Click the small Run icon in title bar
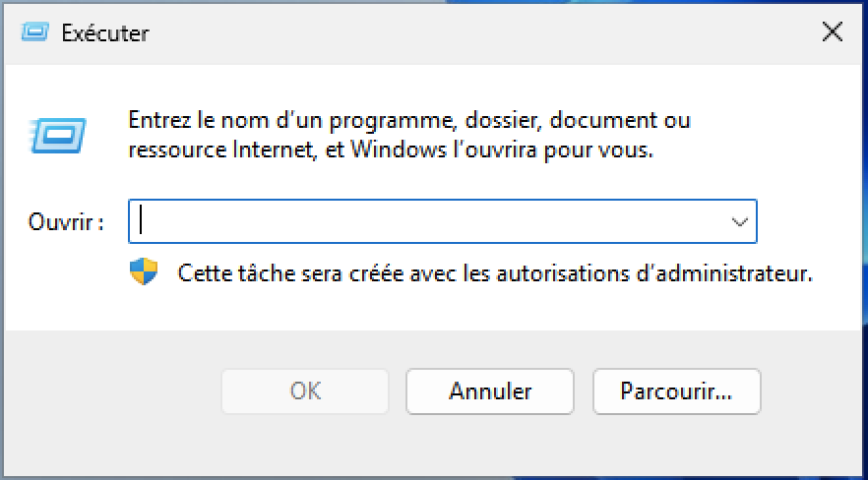Viewport: 868px width, 480px height. tap(34, 32)
